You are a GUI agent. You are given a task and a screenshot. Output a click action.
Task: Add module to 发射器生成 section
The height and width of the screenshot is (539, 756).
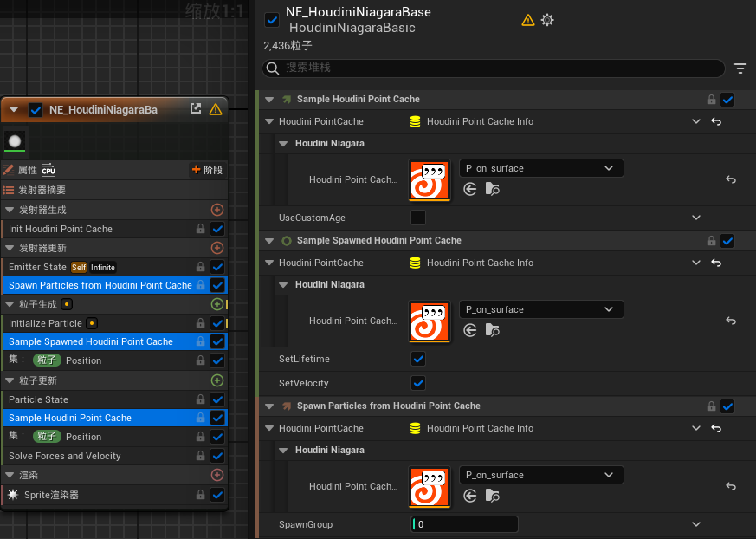pos(217,210)
